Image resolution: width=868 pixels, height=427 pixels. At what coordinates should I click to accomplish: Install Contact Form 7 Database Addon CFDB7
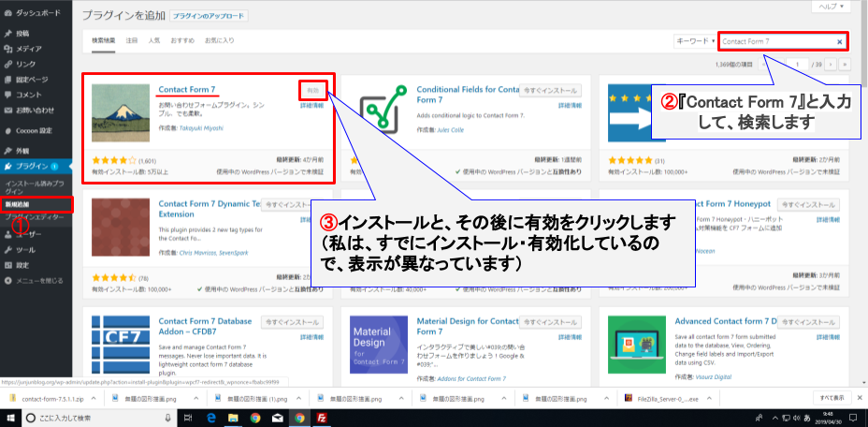[x=292, y=322]
